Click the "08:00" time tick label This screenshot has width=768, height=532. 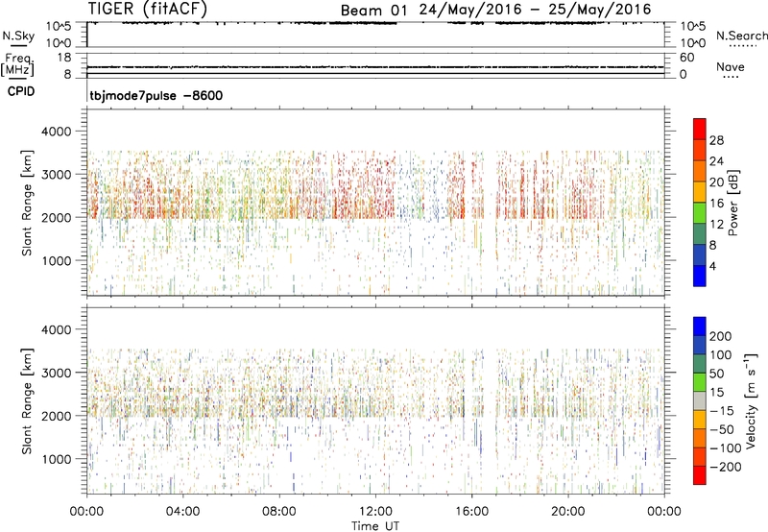point(279,512)
